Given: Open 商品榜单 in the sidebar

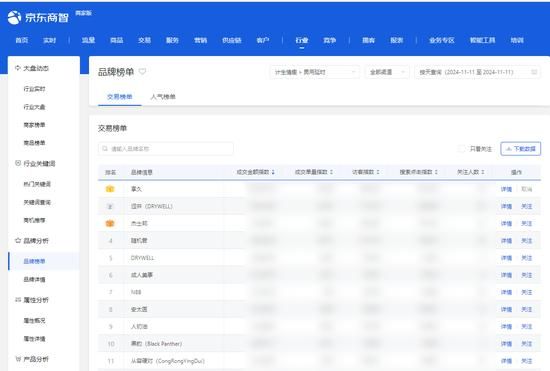Looking at the screenshot, I should point(34,142).
